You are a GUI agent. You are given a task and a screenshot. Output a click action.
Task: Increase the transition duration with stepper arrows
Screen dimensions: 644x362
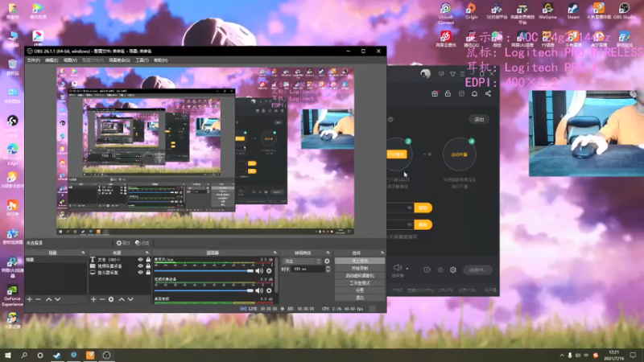coord(328,268)
